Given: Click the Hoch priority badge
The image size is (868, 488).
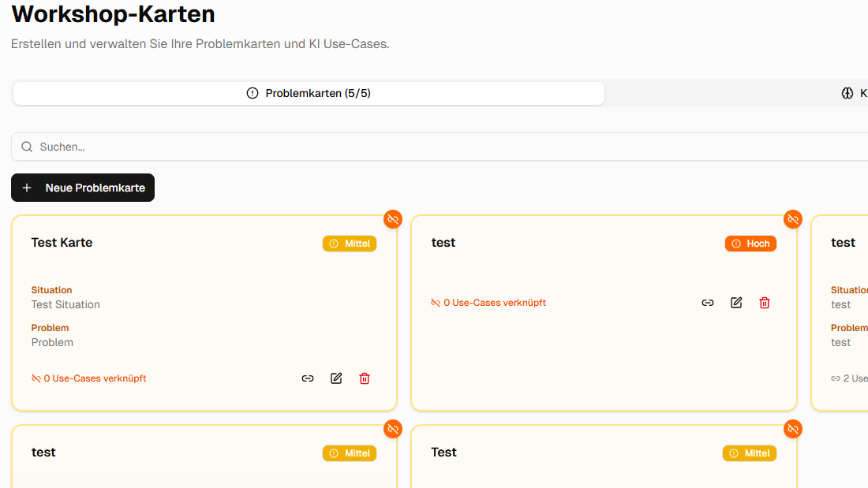Looking at the screenshot, I should tap(750, 244).
